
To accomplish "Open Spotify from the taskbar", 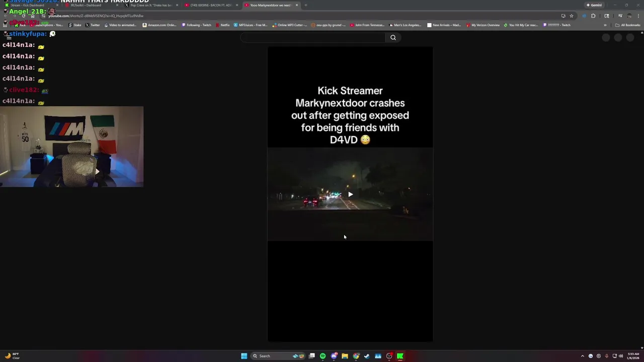I will 323,356.
